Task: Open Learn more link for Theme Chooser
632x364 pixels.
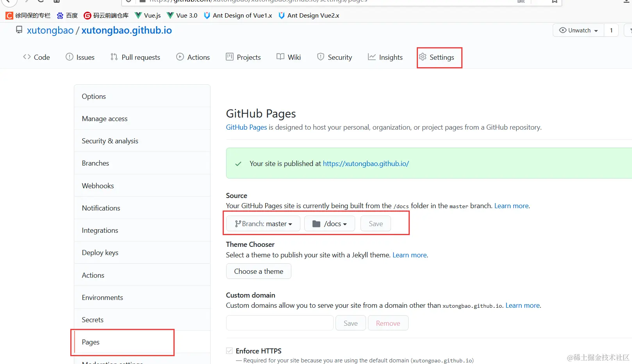Action: [x=410, y=255]
